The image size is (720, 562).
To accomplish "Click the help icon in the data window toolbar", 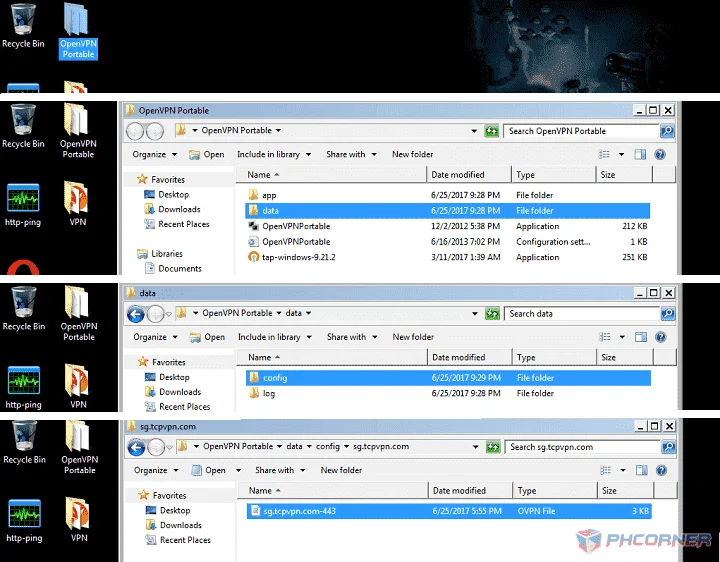I will [661, 337].
